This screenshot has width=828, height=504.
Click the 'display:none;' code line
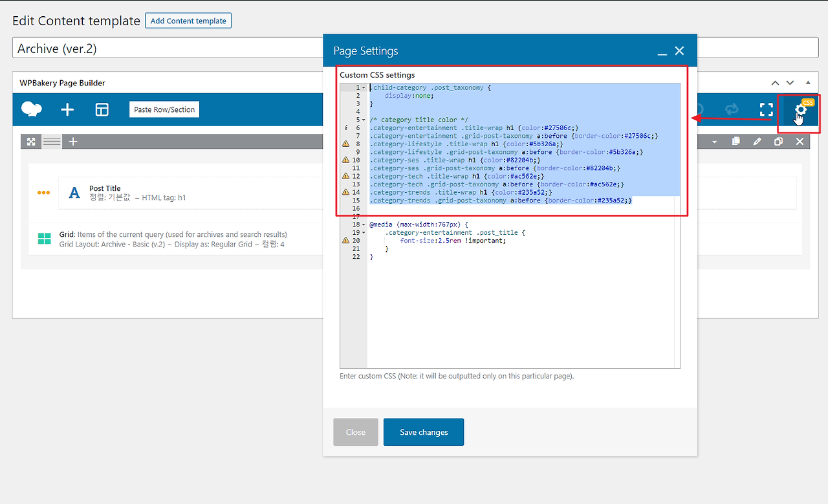[409, 96]
